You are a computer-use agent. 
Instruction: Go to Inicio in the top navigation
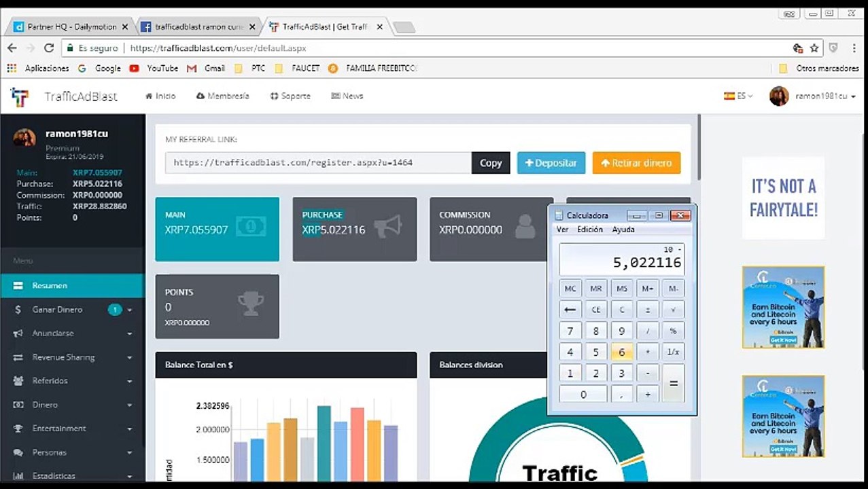coord(160,96)
